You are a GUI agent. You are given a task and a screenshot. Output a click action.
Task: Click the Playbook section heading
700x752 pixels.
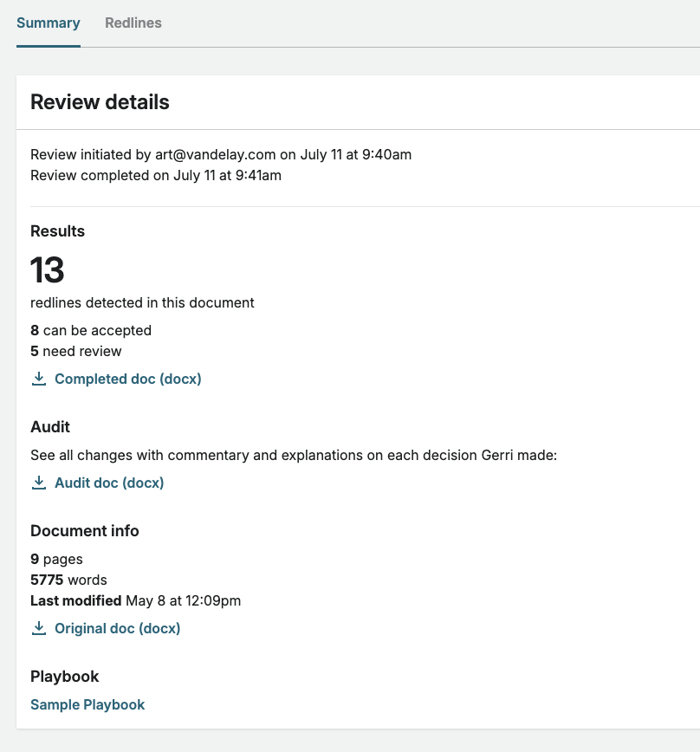(x=65, y=677)
